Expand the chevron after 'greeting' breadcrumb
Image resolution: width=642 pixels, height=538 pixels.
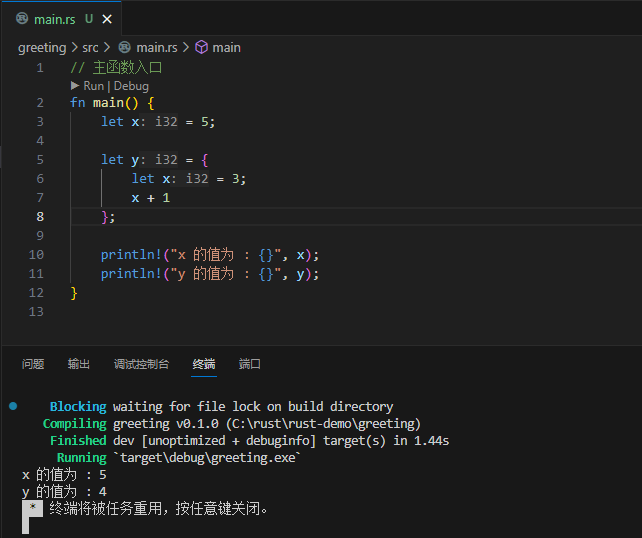tap(74, 48)
